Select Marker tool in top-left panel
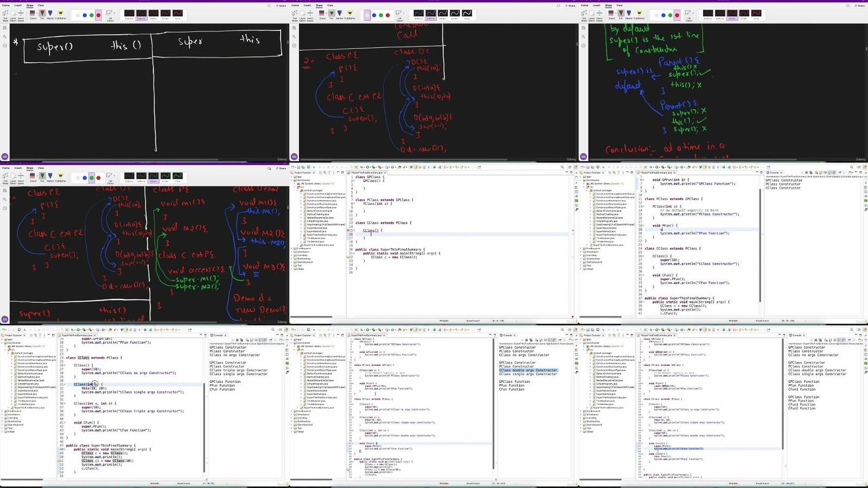Image resolution: width=868 pixels, height=488 pixels. tap(50, 15)
